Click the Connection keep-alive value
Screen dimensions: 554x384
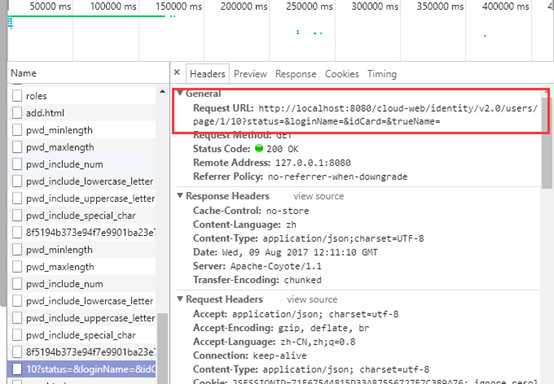point(279,356)
